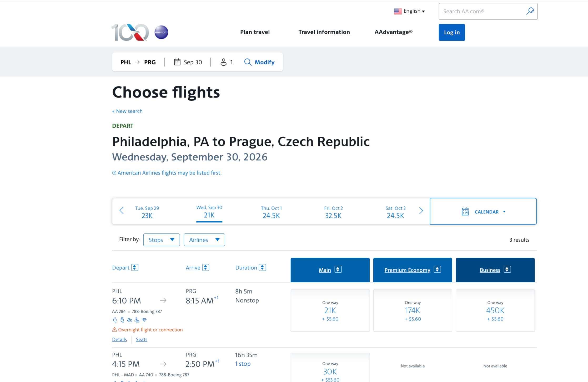The width and height of the screenshot is (588, 382).
Task: Click the oneworld alliance logo
Action: 161,32
